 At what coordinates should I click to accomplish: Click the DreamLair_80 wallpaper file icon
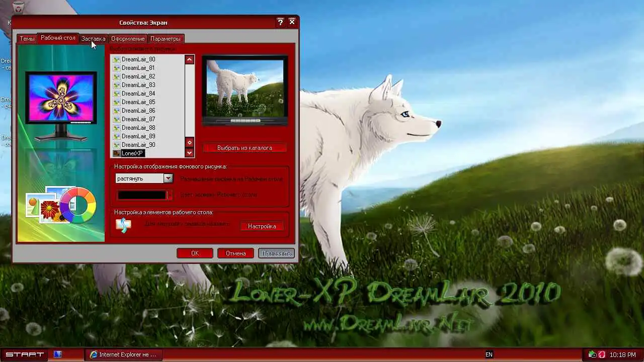point(117,59)
